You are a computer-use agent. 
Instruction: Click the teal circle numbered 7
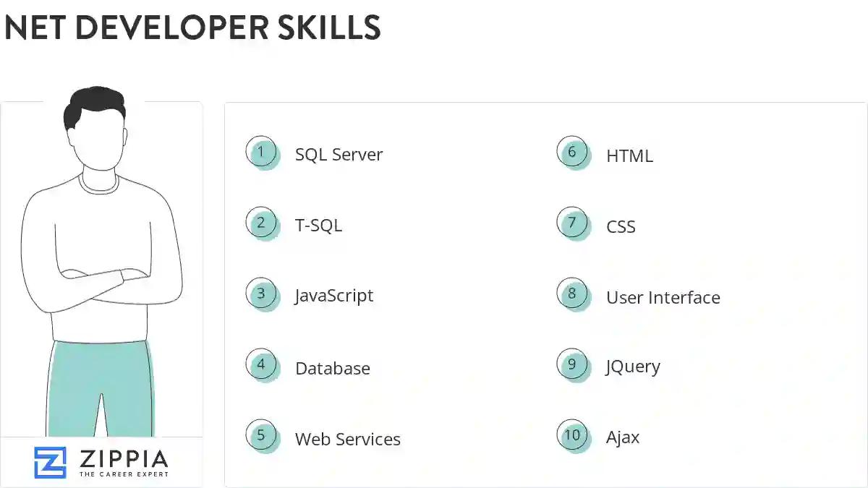[572, 223]
